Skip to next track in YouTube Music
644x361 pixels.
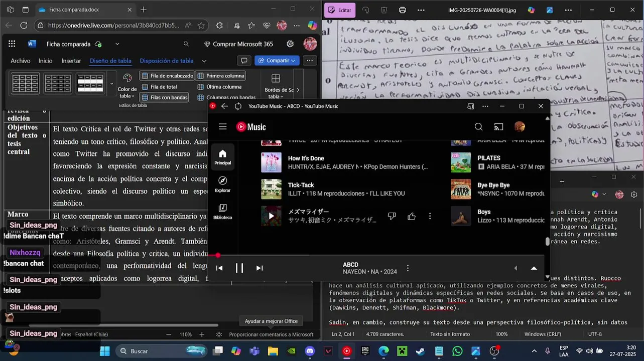point(260,268)
